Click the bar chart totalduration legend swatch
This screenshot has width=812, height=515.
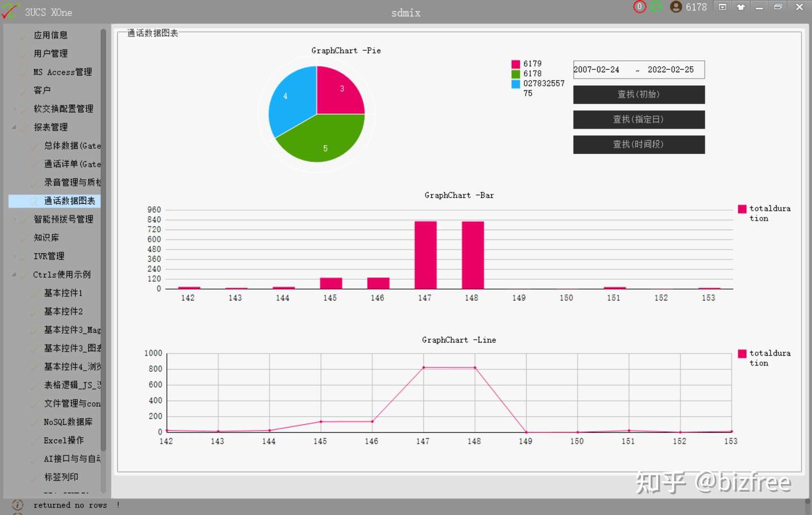tap(742, 209)
